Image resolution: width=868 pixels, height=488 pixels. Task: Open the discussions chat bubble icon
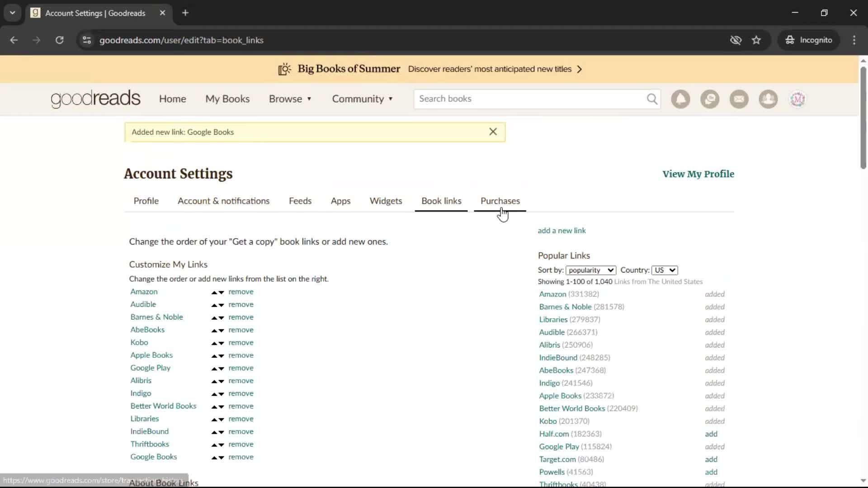click(710, 99)
